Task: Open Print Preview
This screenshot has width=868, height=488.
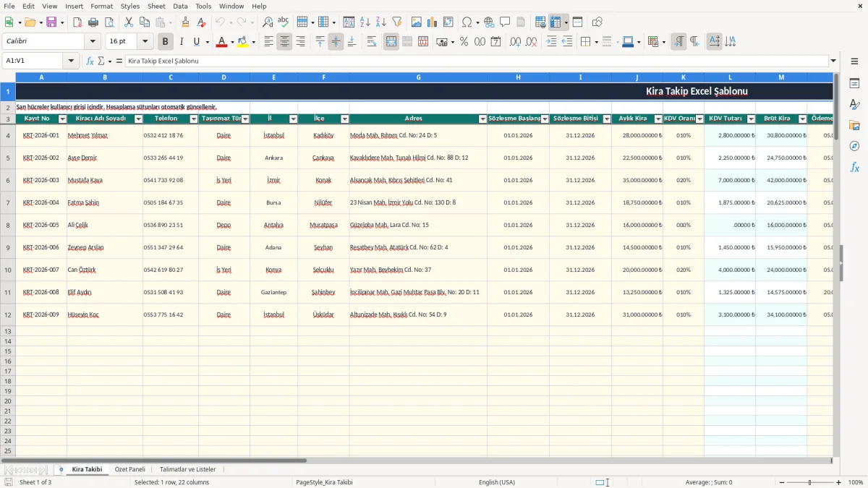Action: 109,22
